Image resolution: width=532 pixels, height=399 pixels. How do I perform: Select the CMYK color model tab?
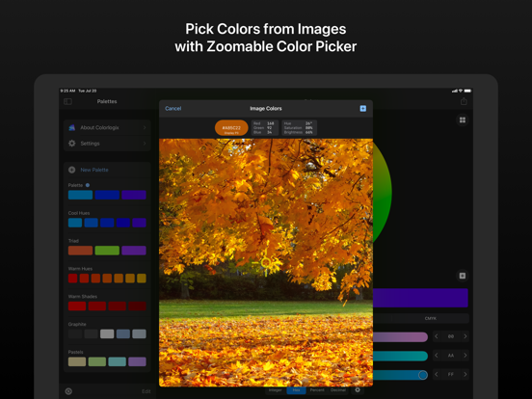pos(431,318)
